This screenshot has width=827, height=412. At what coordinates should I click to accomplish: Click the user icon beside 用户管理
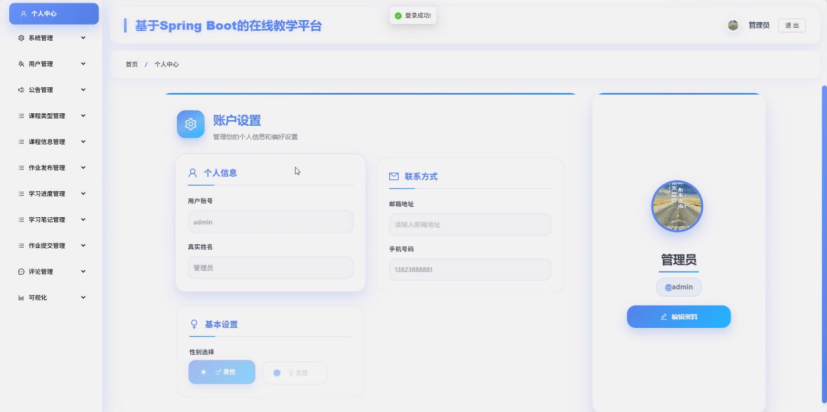click(x=21, y=64)
